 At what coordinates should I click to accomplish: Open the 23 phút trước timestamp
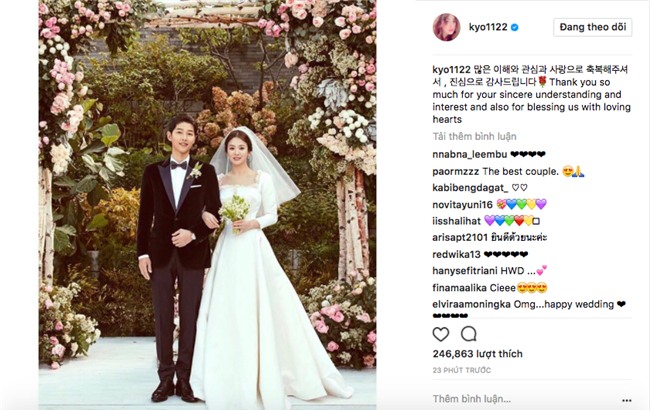pyautogui.click(x=461, y=370)
